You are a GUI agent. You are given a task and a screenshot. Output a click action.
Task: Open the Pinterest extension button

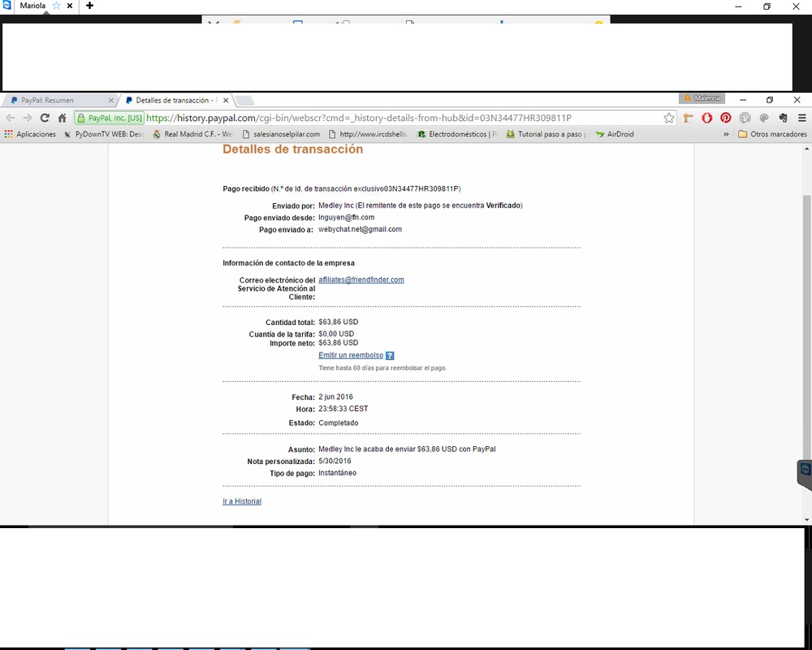click(725, 118)
